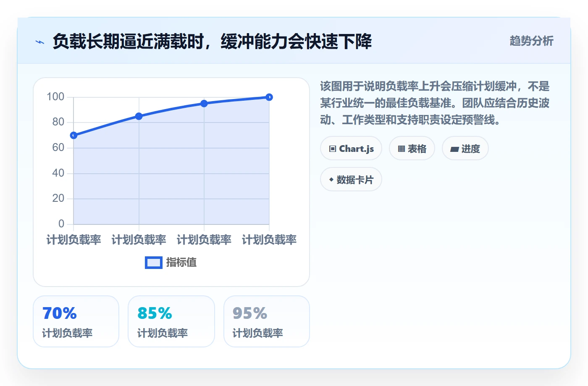The height and width of the screenshot is (386, 588).
Task: Open the 70% 计划负载率 data card
Action: (x=76, y=321)
